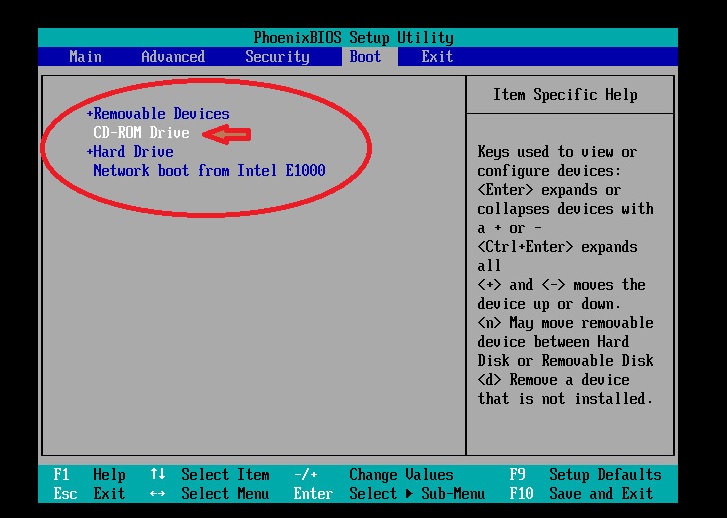Open the Main menu tab
727x518 pixels.
(85, 57)
